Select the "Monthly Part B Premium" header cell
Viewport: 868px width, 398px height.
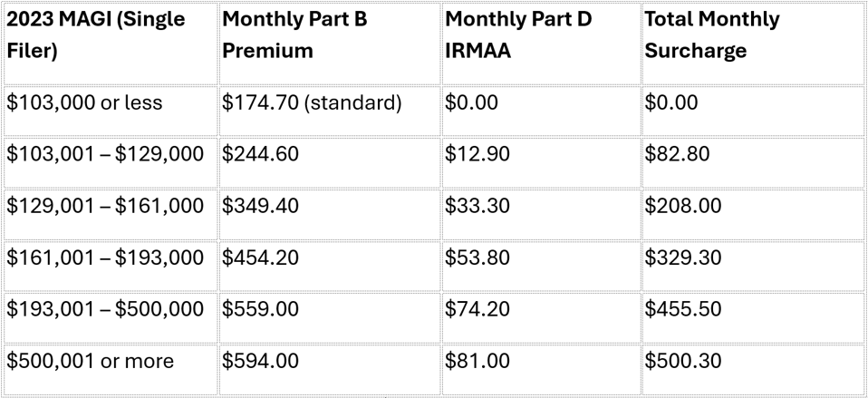coord(294,34)
